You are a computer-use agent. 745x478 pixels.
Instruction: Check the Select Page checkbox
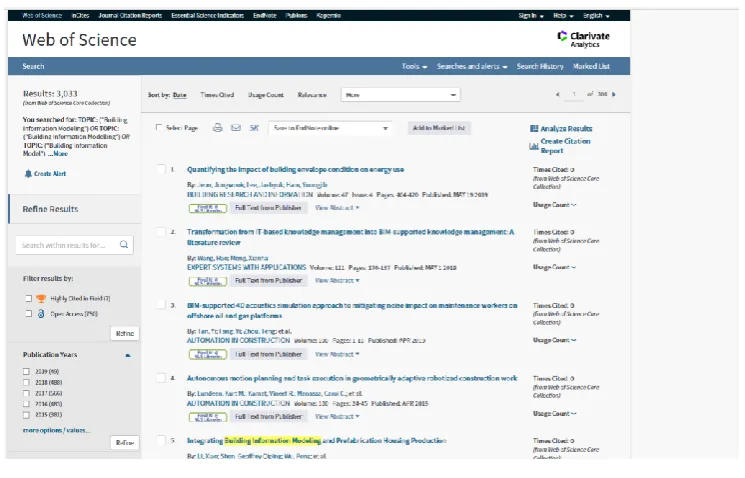159,127
